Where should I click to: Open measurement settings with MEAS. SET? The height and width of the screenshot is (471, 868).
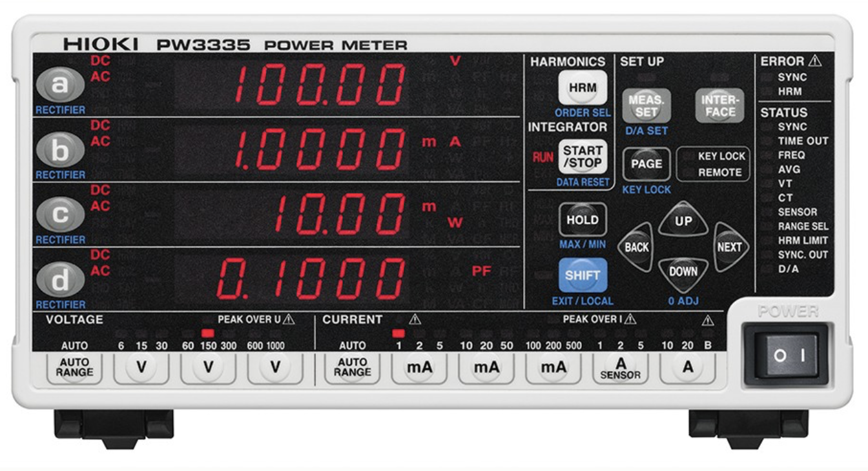coord(646,106)
